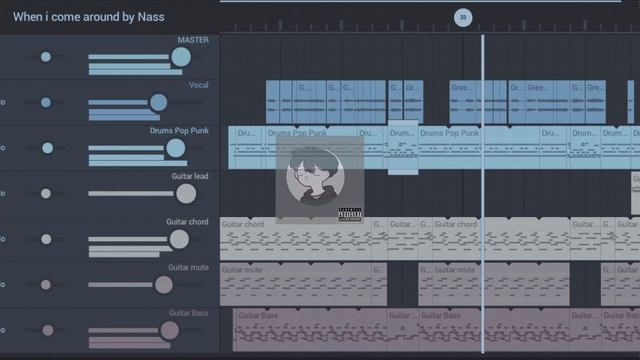Image resolution: width=640 pixels, height=360 pixels.
Task: Click the Guitar mute pan knob
Action: [x=46, y=284]
